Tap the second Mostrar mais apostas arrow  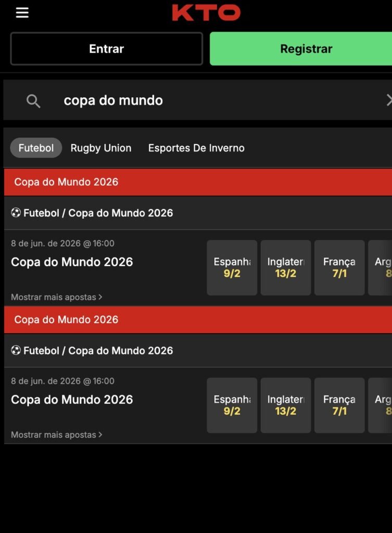99,434
